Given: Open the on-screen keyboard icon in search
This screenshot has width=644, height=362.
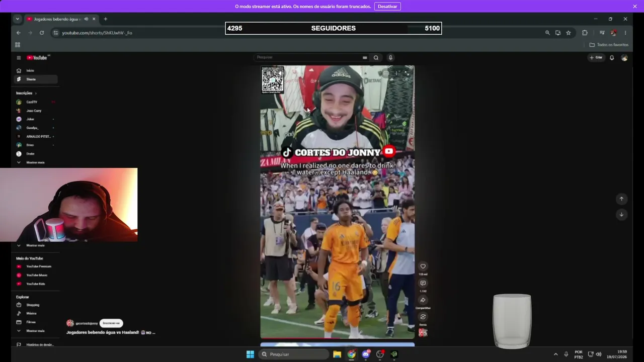Looking at the screenshot, I should 365,57.
